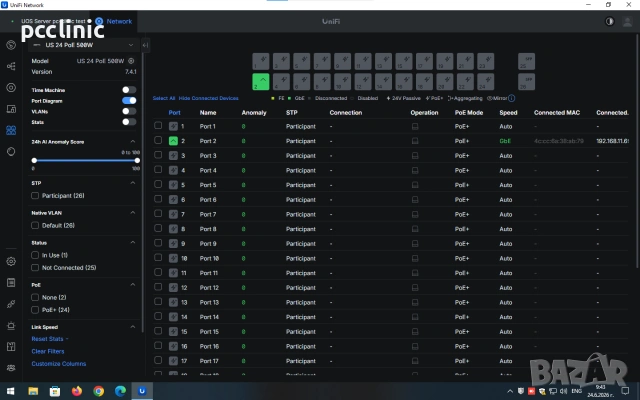Viewport: 640px width, 400px height.
Task: Select SFP port 26 in port diagram
Action: 526,82
